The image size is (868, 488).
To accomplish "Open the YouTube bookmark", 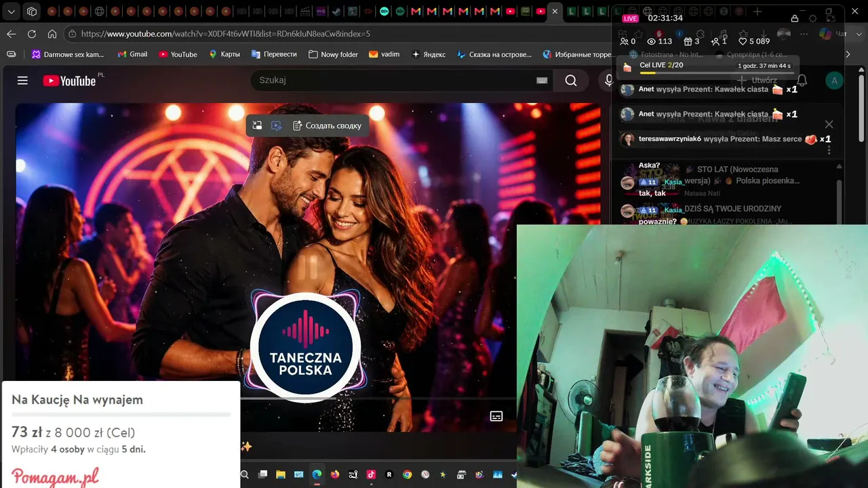I will 178,54.
